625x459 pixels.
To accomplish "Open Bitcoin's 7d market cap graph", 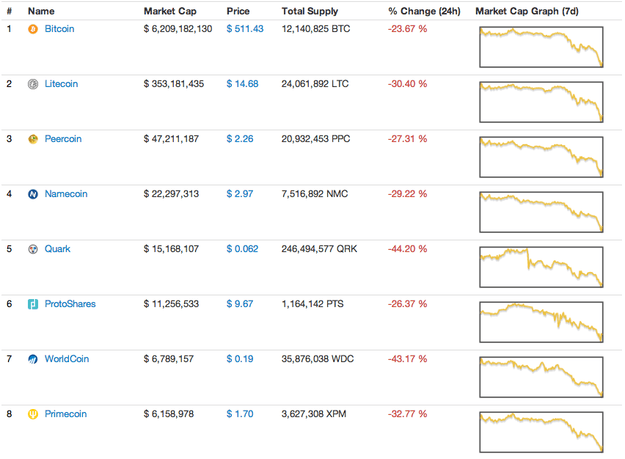I will pyautogui.click(x=541, y=47).
